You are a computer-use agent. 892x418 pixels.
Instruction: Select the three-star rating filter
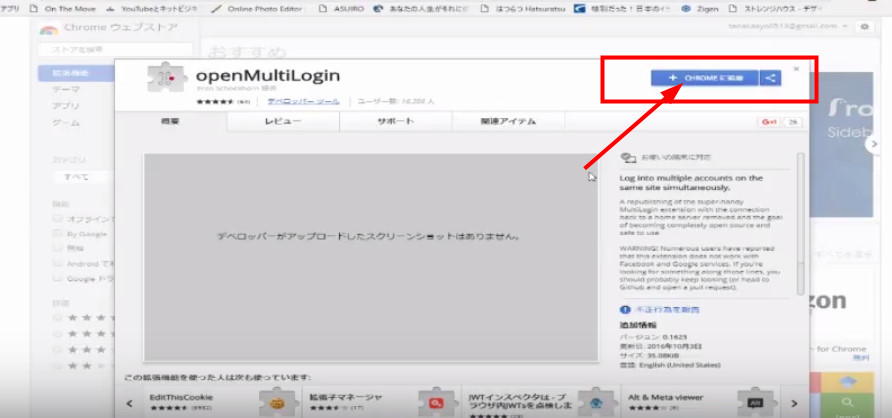[57, 349]
